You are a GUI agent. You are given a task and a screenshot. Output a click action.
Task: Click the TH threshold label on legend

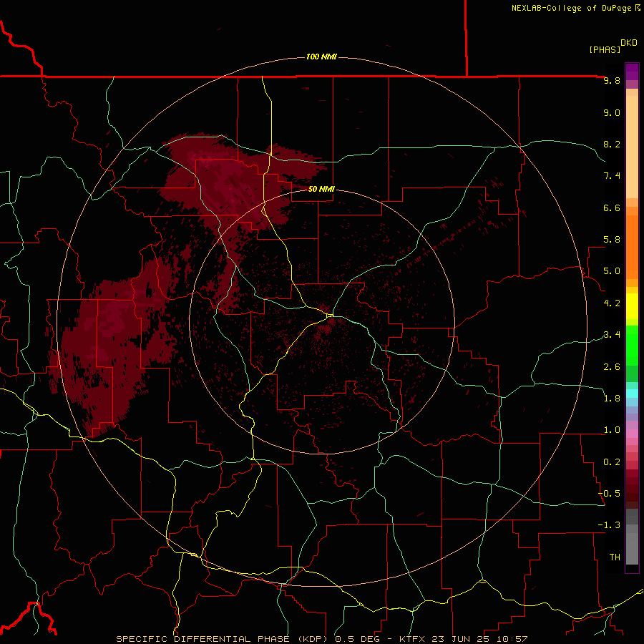click(x=615, y=557)
